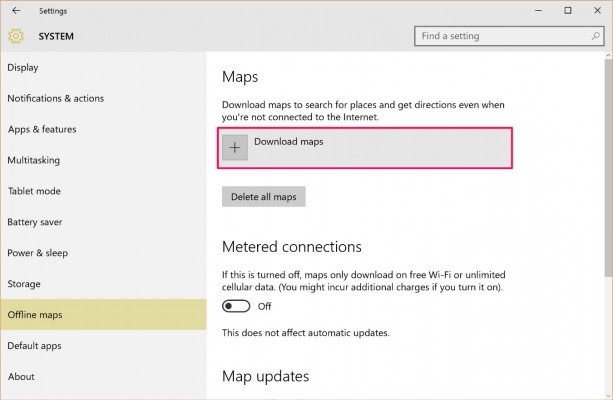Toggle the Metered connections switch

[x=236, y=306]
